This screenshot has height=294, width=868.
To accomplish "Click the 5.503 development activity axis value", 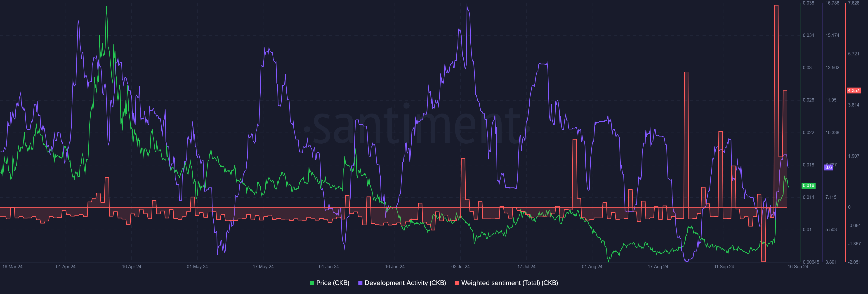I will coord(831,230).
